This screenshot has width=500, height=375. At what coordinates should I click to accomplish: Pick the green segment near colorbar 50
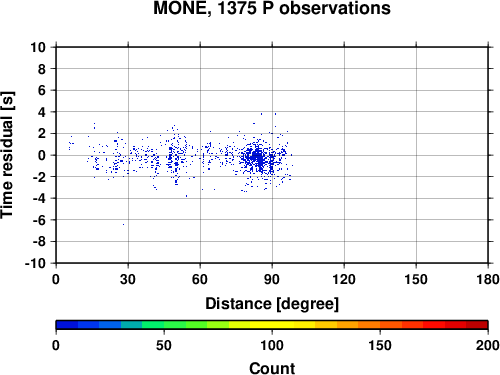coord(164,325)
